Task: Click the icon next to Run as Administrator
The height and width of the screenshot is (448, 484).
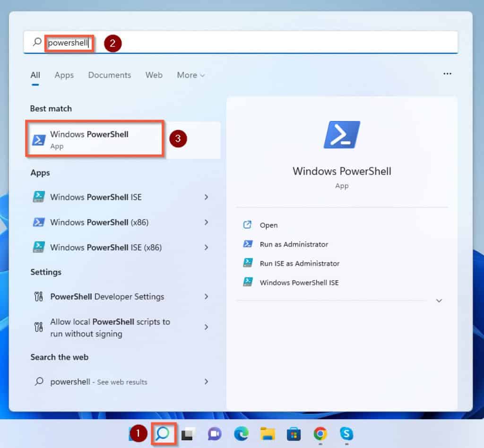Action: tap(248, 244)
